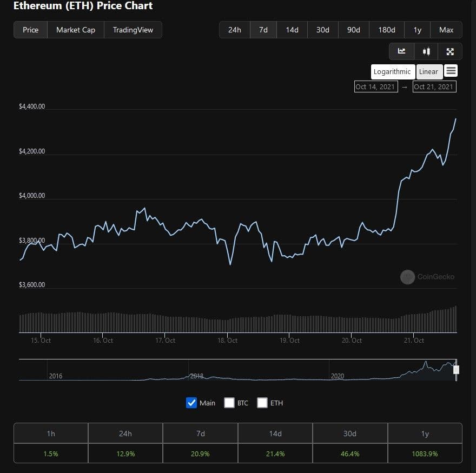Click the 1y time range button

click(x=417, y=30)
